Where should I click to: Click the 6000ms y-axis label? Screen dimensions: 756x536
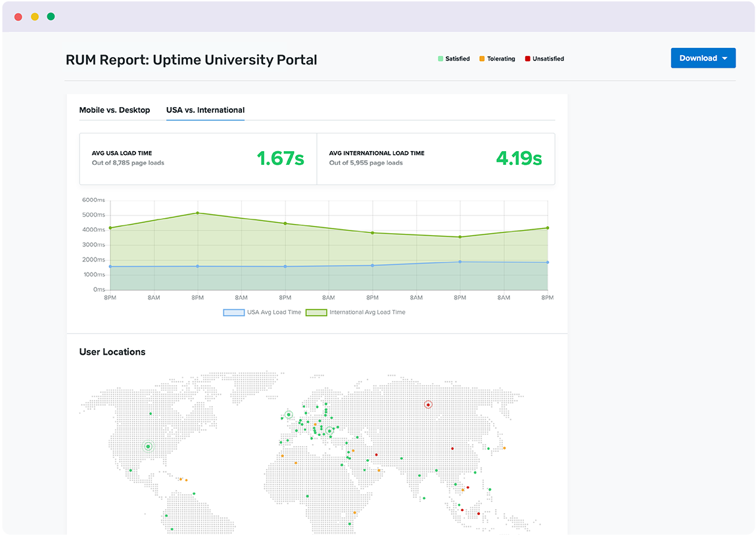[93, 200]
